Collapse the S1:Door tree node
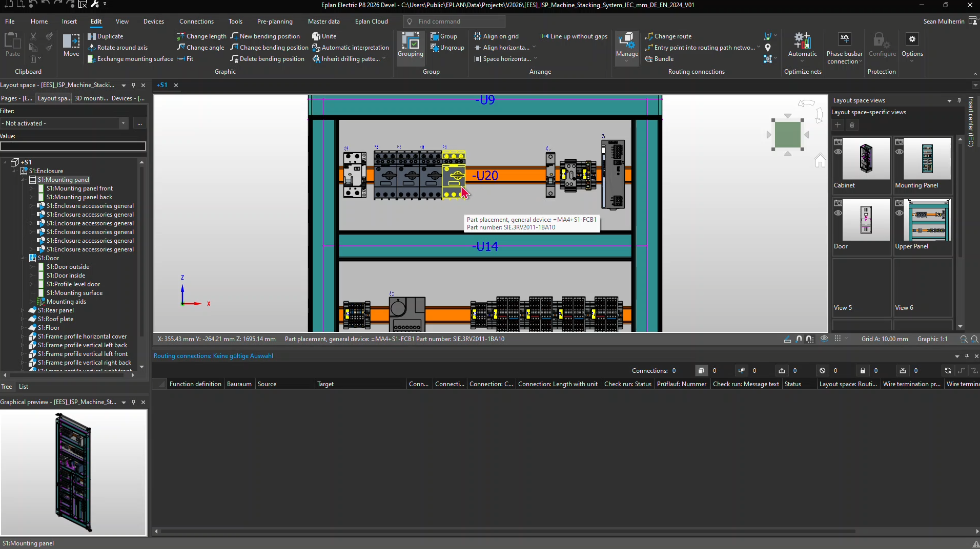Viewport: 980px width, 549px height. click(x=23, y=258)
